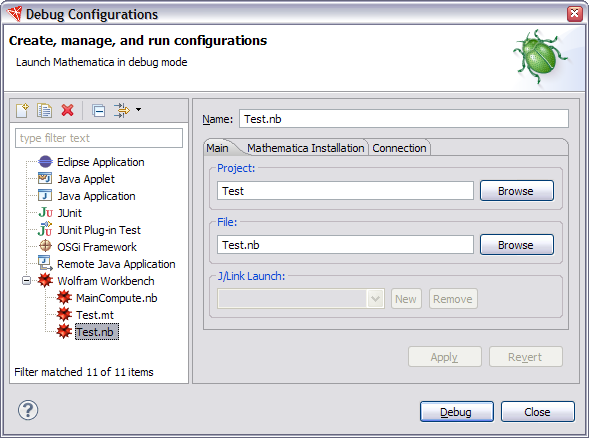Select OSGi Framework in the tree
This screenshot has width=589, height=438.
click(x=97, y=247)
